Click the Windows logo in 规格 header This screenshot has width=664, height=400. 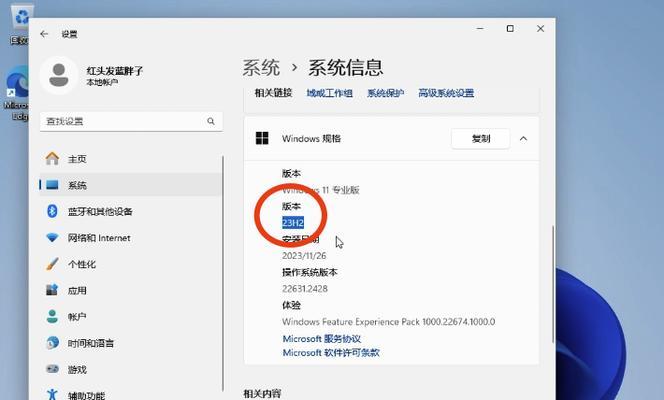point(262,138)
